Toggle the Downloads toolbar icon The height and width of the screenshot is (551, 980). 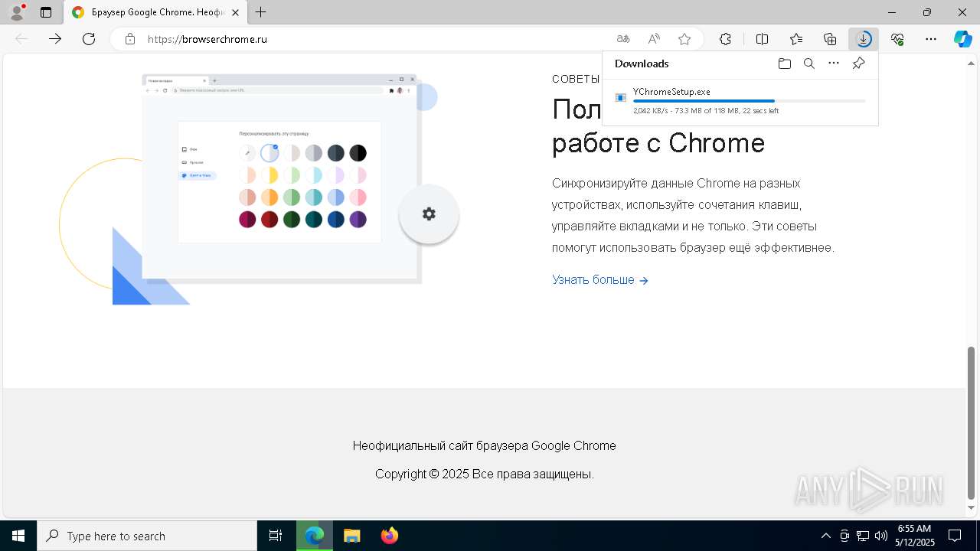(864, 39)
